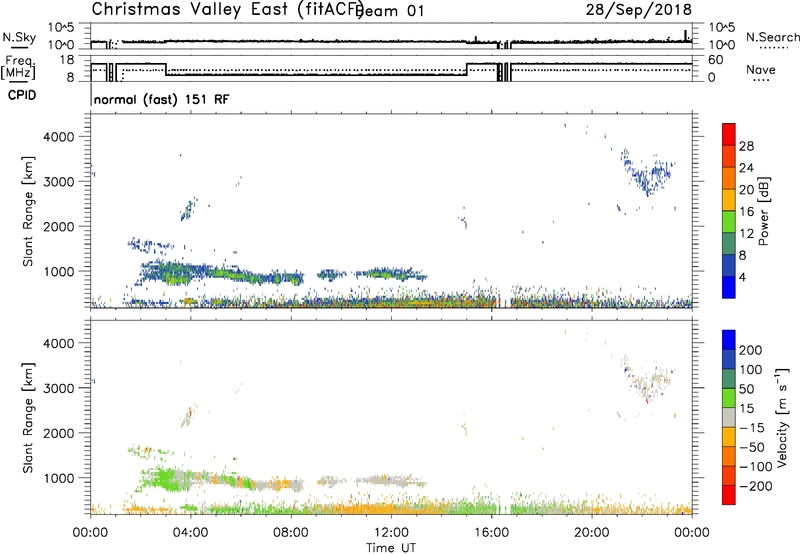Click the 'Velocity [m s⁻¹]' colorbar label
This screenshot has width=800, height=554.
coord(782,417)
